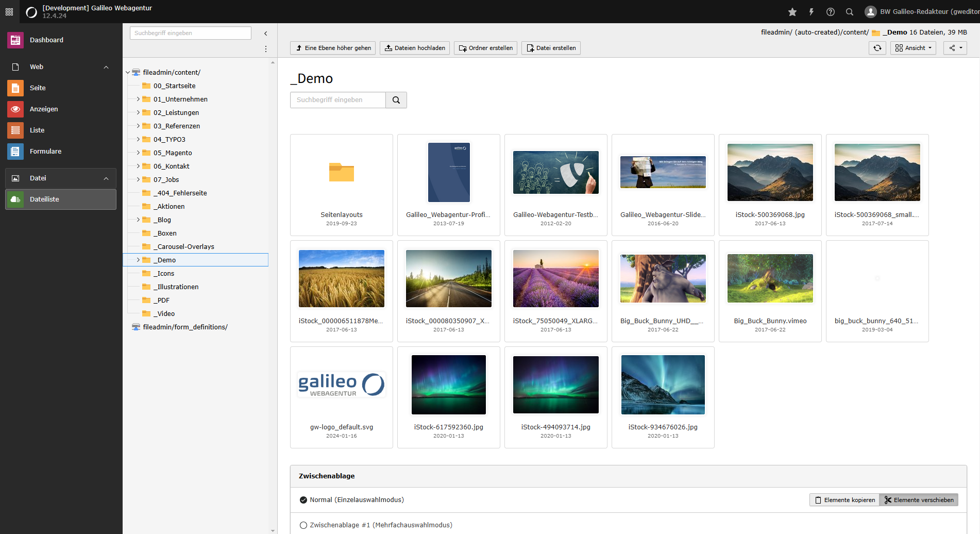Open the Big_Buck_Bunny.vimeo thumbnail
Image resolution: width=980 pixels, height=534 pixels.
[770, 278]
